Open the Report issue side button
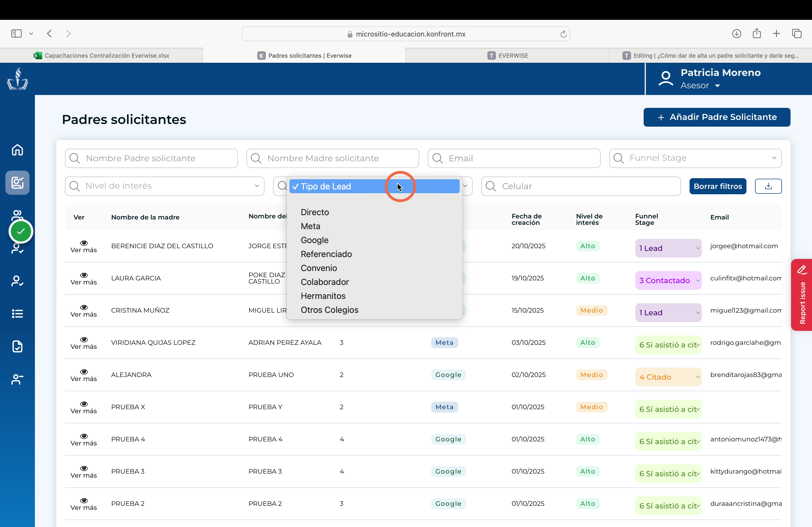The height and width of the screenshot is (527, 812). tap(802, 295)
